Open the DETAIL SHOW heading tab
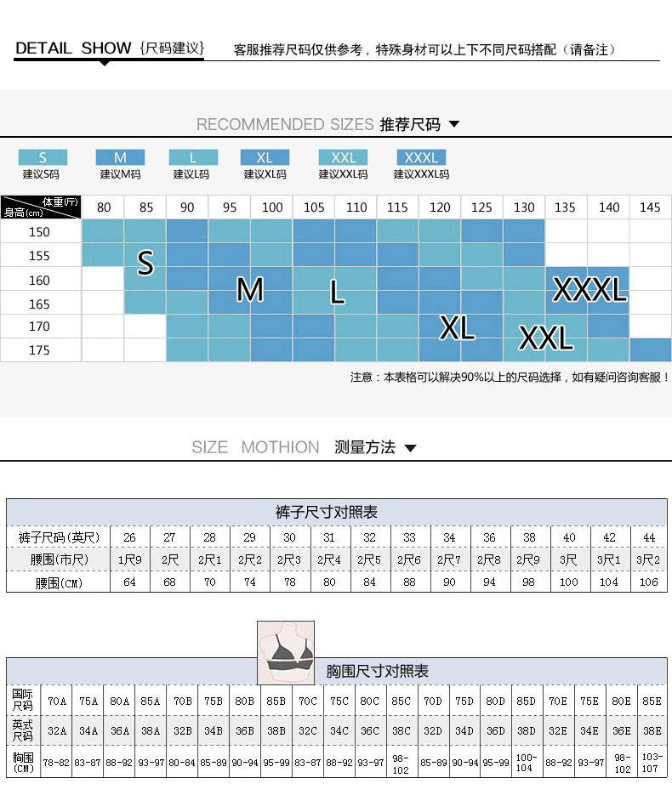Viewport: 672px width, 795px height. point(73,48)
